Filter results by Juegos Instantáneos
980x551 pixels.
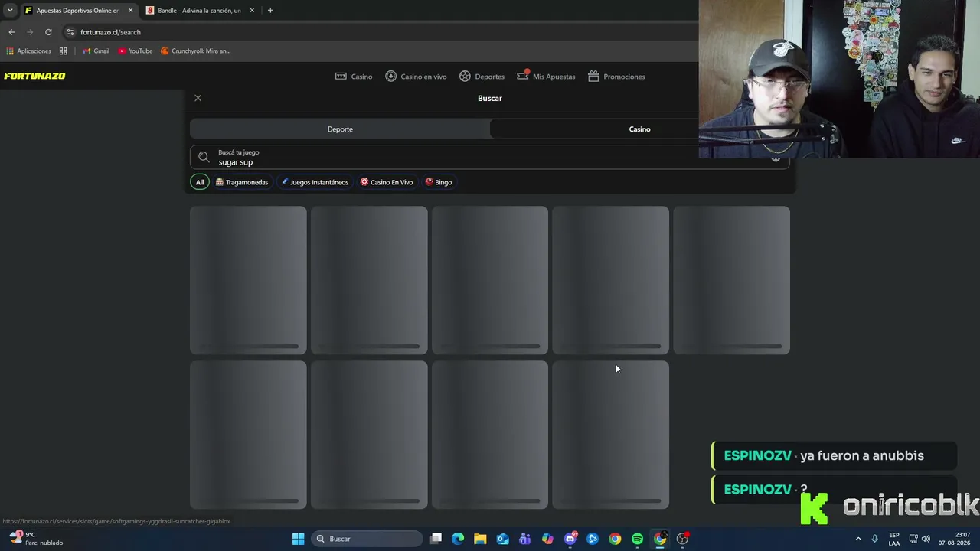point(315,182)
